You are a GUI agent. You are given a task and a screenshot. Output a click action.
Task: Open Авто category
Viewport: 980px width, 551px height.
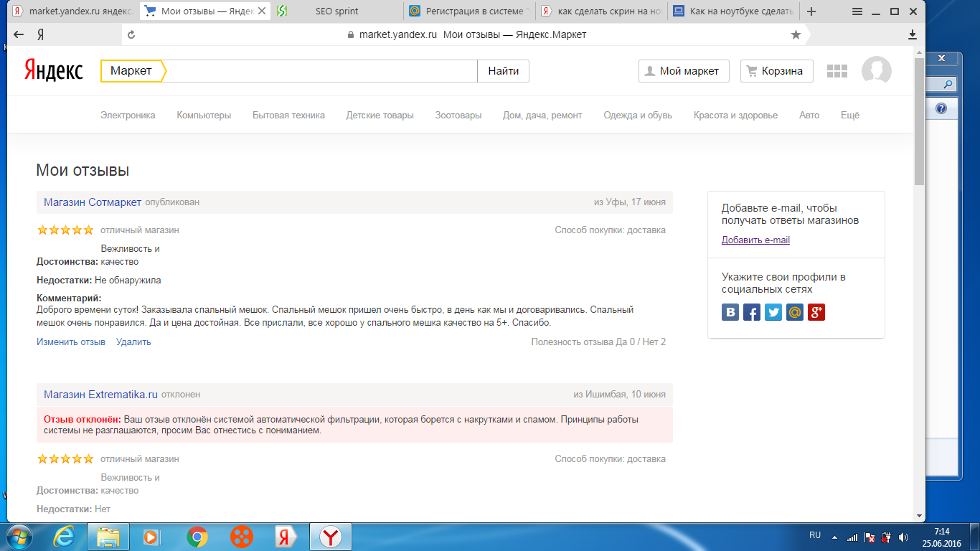point(809,115)
